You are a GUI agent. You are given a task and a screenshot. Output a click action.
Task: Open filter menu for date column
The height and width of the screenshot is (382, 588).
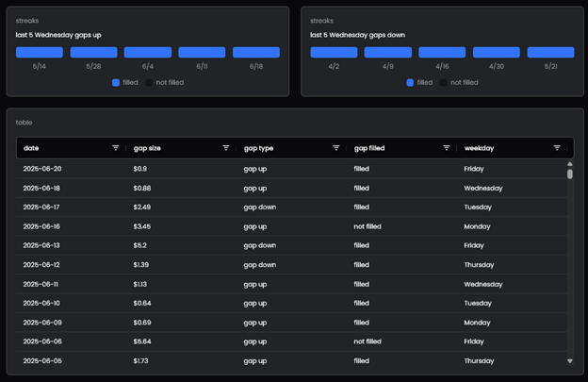(x=116, y=148)
